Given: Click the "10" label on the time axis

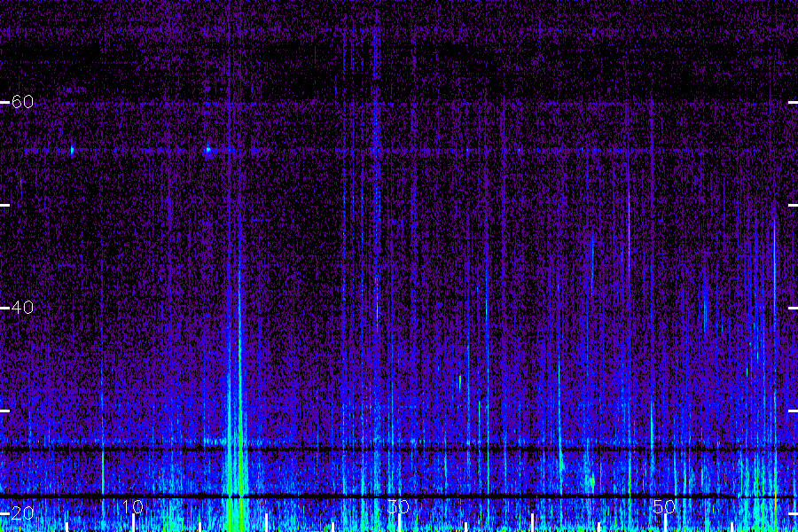Looking at the screenshot, I should (x=133, y=506).
